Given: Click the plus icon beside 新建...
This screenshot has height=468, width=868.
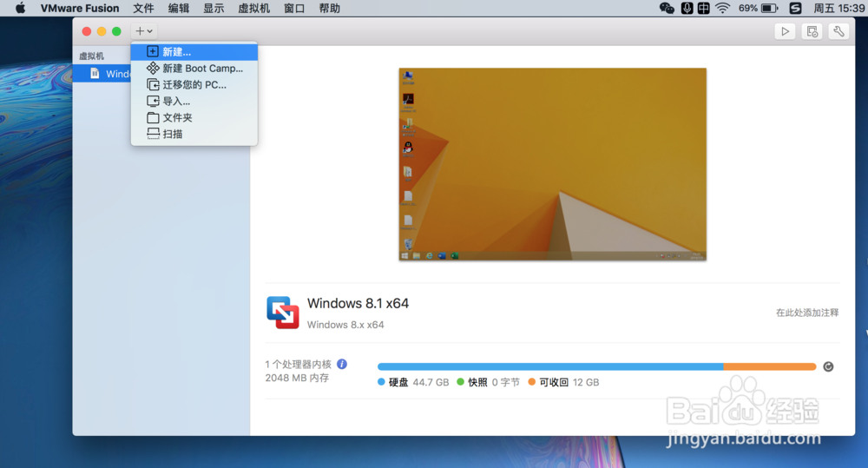Looking at the screenshot, I should pyautogui.click(x=153, y=51).
